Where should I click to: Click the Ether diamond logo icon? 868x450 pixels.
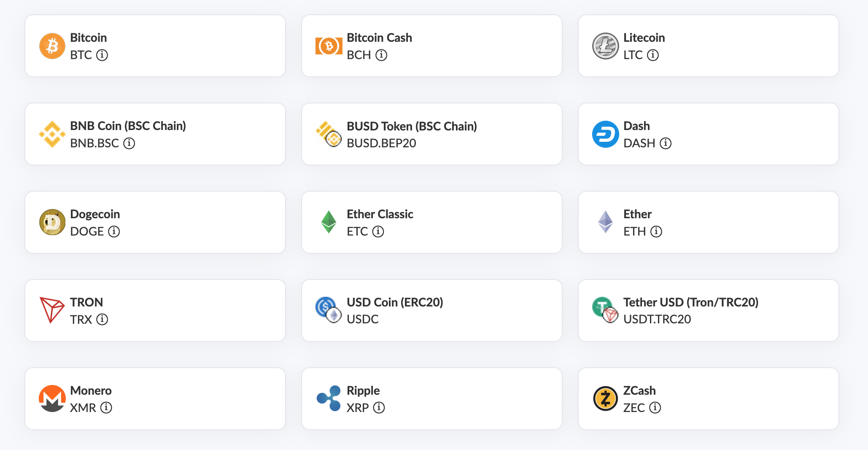point(605,222)
